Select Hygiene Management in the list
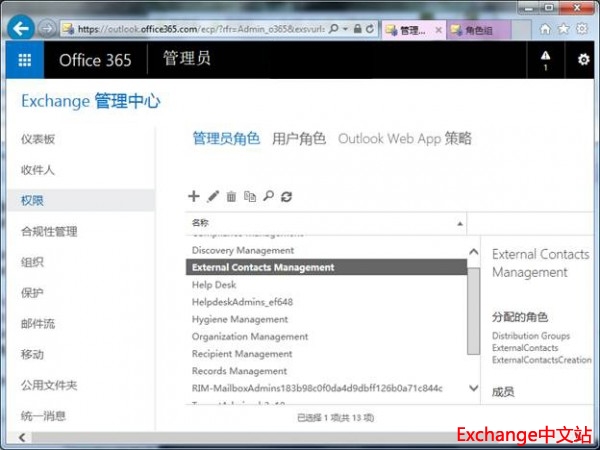 coord(239,319)
